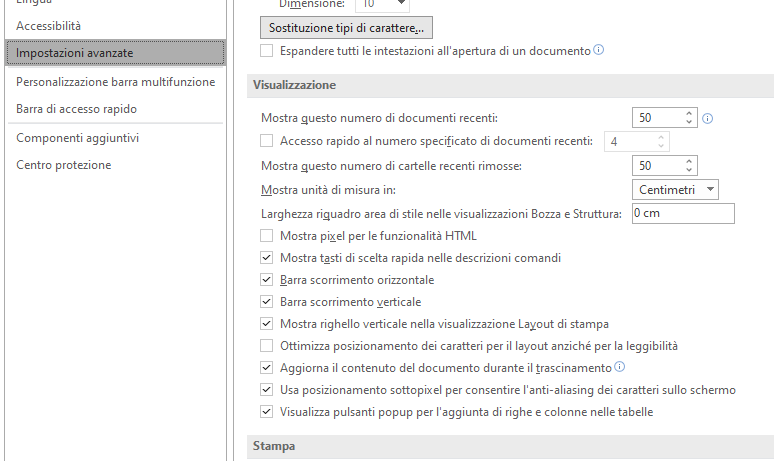Open Personalizzazione barra multifunzione category
774x461 pixels.
pyautogui.click(x=115, y=82)
